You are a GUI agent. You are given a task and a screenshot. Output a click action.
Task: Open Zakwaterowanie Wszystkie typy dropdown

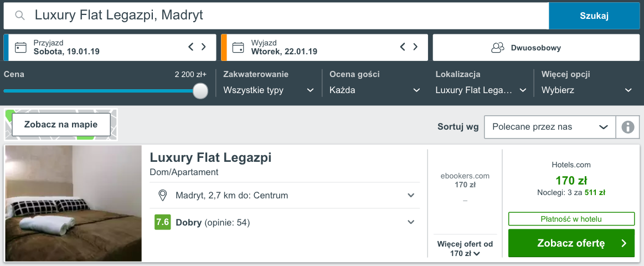click(x=269, y=90)
